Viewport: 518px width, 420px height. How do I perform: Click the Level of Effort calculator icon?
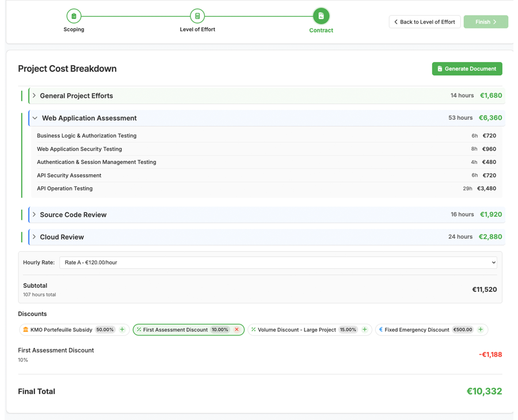coord(197,16)
